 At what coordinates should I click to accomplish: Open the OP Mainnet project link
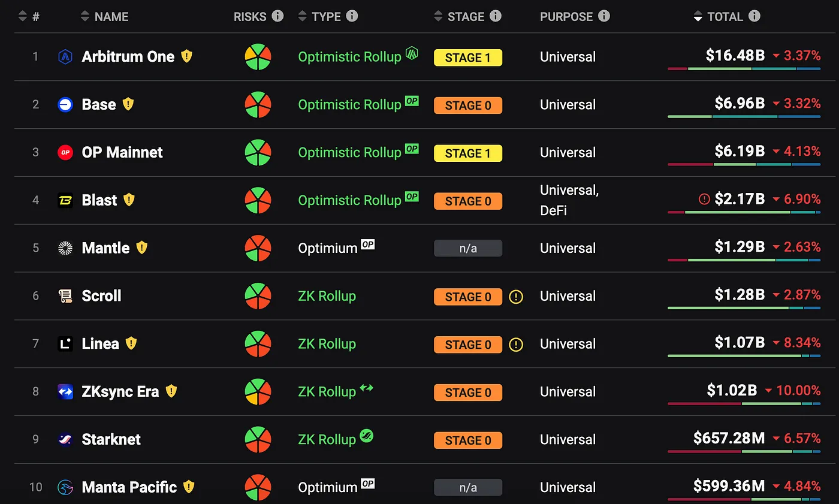pos(122,152)
